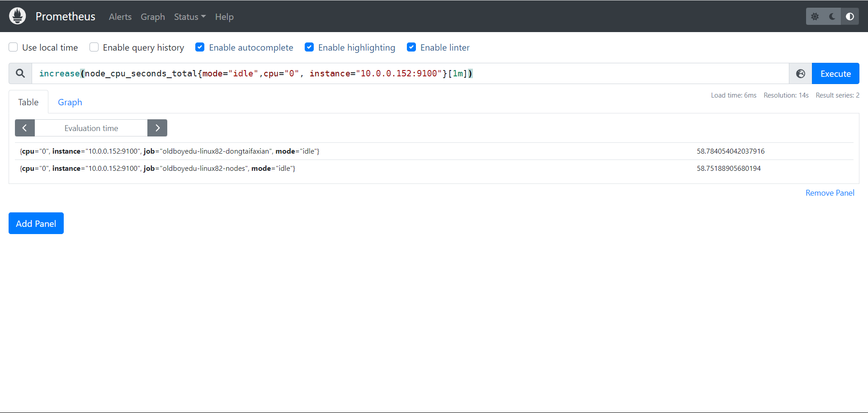This screenshot has width=868, height=413.
Task: Click the Result series: 2 text
Action: tap(838, 95)
